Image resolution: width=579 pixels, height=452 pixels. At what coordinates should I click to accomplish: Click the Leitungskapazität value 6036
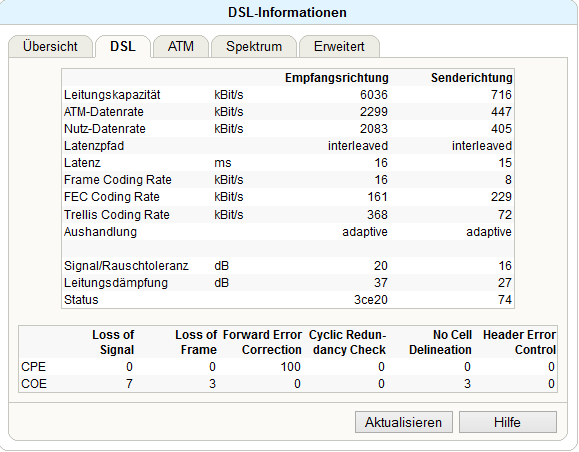click(374, 95)
